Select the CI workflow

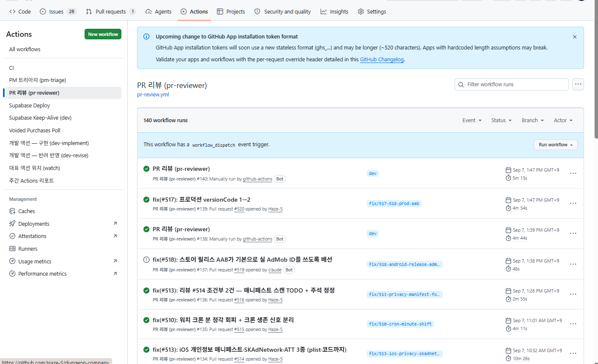[63, 68]
